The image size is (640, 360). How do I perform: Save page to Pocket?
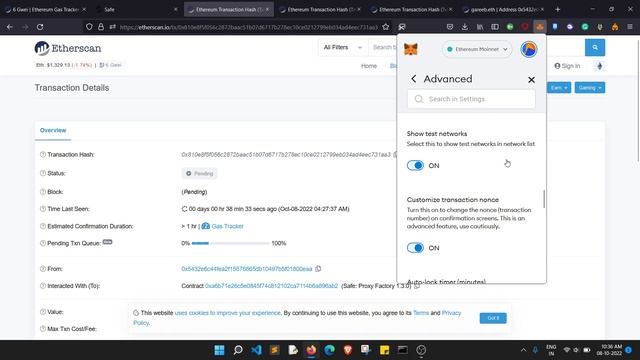click(449, 27)
